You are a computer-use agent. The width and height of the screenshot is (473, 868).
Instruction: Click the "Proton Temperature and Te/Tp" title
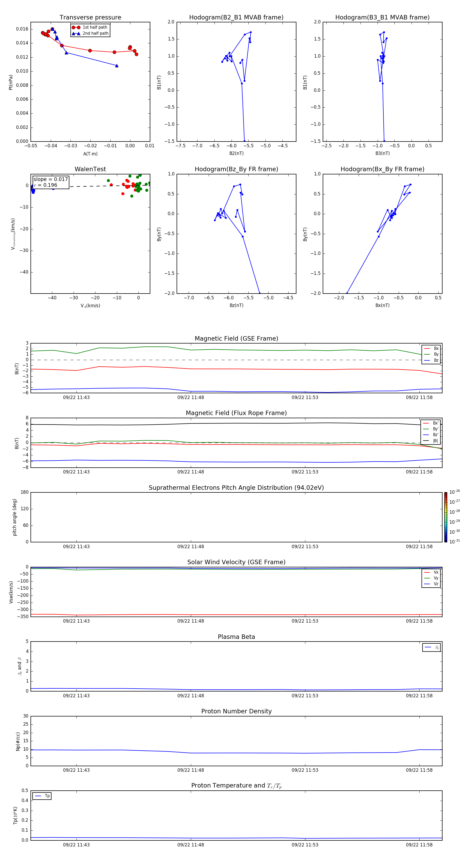click(x=236, y=786)
